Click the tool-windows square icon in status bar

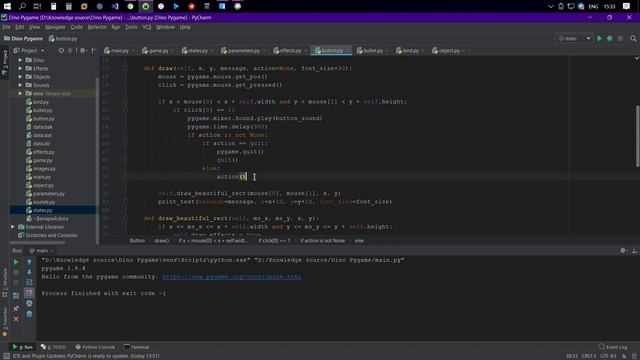click(7, 356)
